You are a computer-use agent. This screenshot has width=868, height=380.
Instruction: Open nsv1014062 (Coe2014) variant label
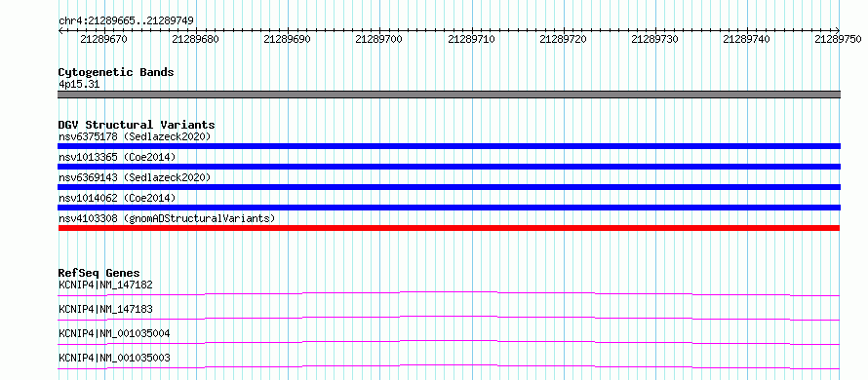(x=117, y=198)
